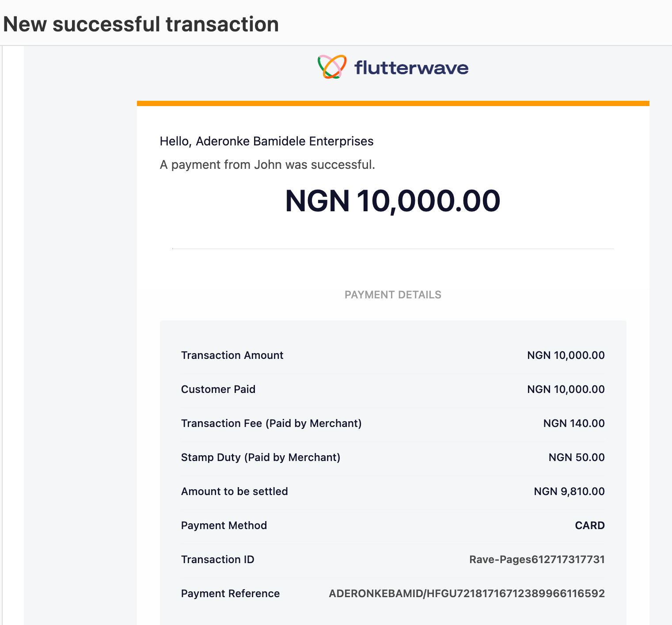Select the Rave-Pages612717317731 transaction ID
Screen dimensions: 672x625
[537, 560]
